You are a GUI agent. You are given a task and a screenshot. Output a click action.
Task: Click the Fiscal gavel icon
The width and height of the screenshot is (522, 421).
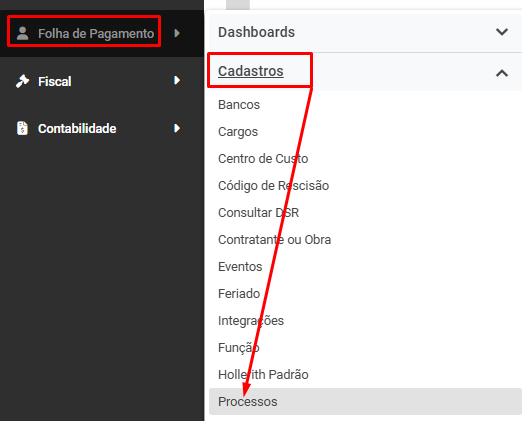click(x=22, y=81)
